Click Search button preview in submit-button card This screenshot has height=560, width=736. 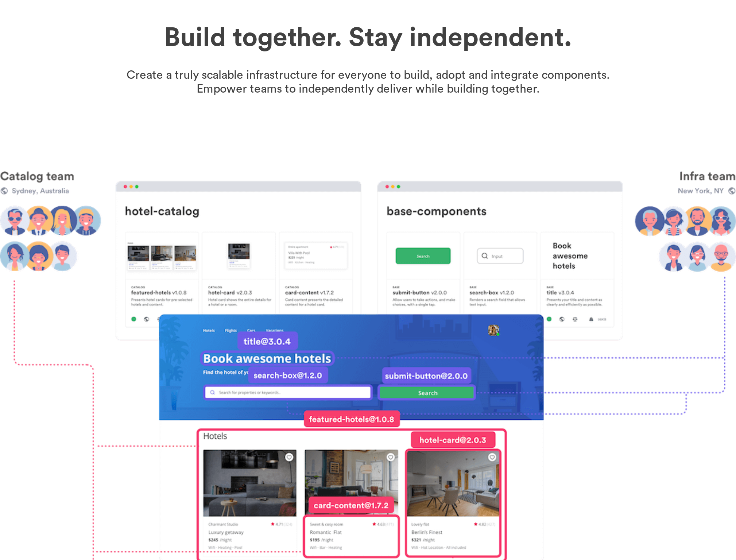423,256
